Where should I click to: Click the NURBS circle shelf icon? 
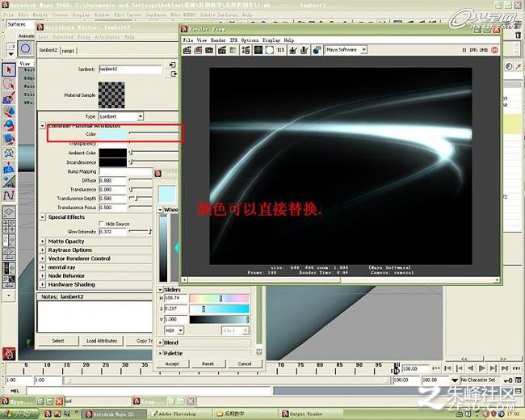click(26, 49)
